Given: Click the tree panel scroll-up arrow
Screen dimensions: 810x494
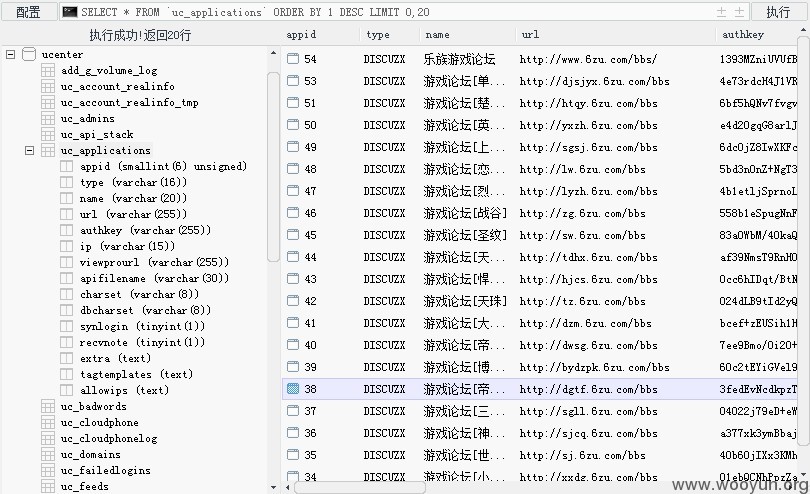Looking at the screenshot, I should click(273, 53).
